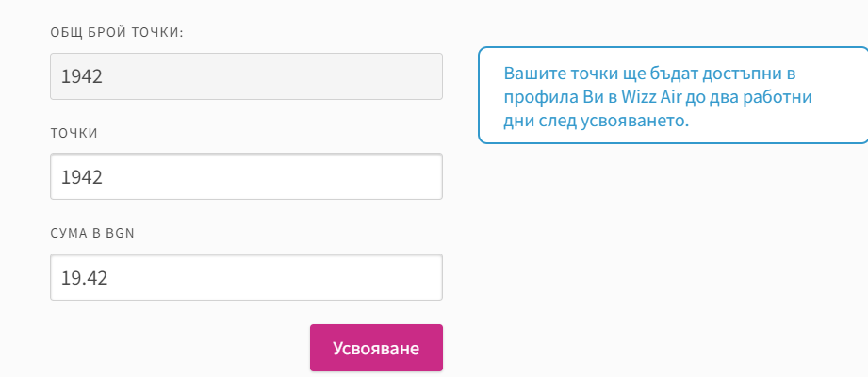Click the 1942 value in the white Точки field
This screenshot has height=377, width=868.
point(81,176)
